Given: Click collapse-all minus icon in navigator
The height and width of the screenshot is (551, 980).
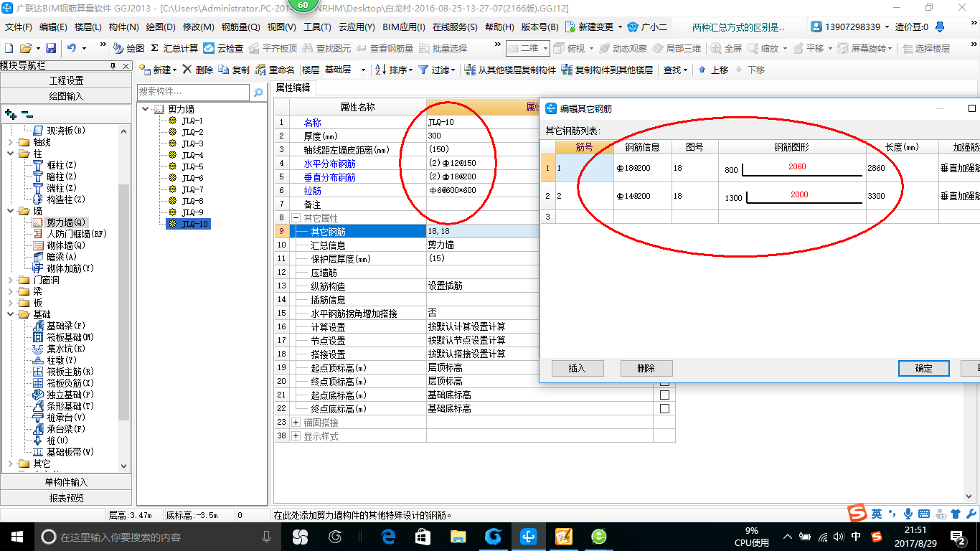Looking at the screenshot, I should tap(27, 114).
